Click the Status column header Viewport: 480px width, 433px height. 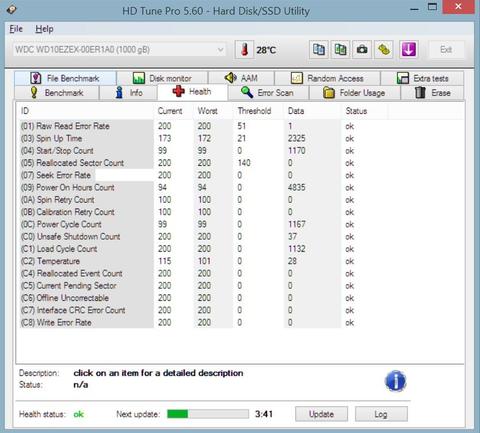[365, 111]
